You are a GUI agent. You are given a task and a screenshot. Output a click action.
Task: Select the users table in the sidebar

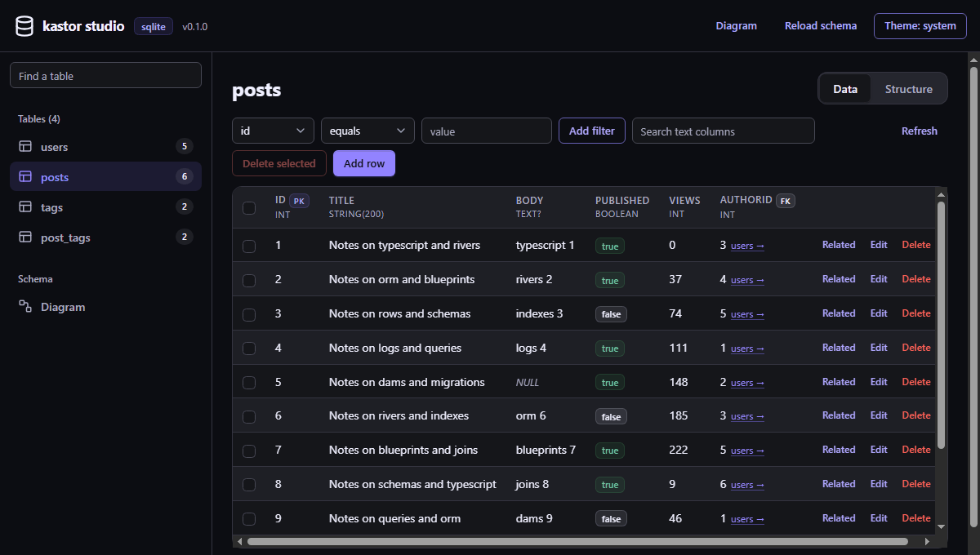pos(105,147)
